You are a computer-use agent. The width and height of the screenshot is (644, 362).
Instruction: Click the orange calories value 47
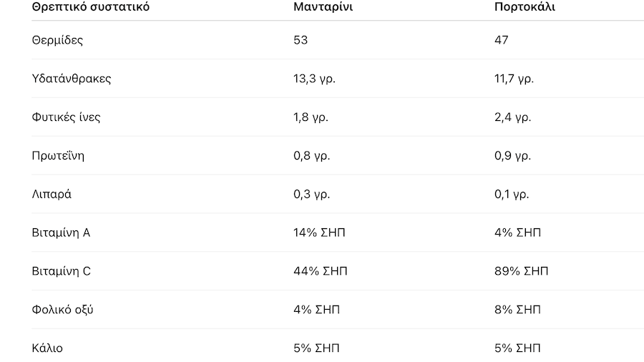pyautogui.click(x=501, y=40)
